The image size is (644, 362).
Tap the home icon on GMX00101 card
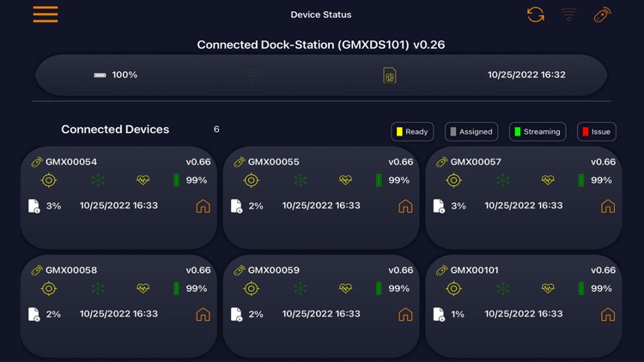pyautogui.click(x=608, y=314)
